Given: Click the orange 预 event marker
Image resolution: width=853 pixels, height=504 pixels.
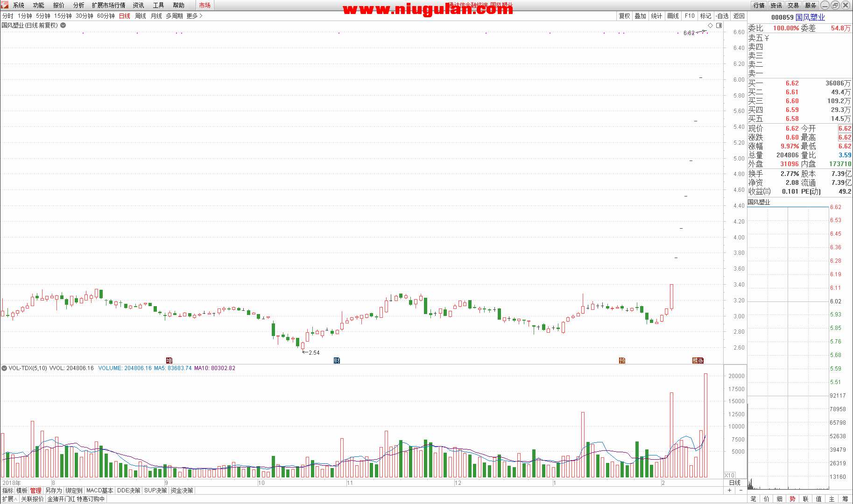Looking at the screenshot, I should click(622, 360).
